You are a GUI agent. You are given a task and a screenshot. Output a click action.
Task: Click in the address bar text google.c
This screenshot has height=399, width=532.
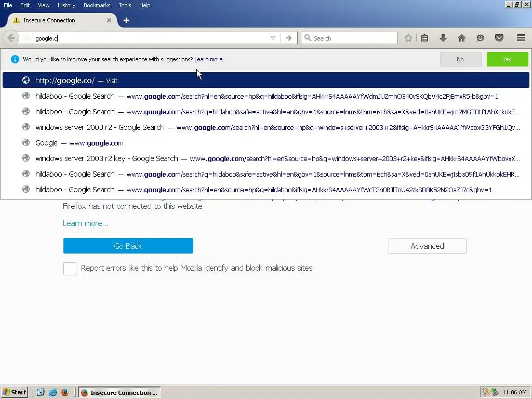coord(46,38)
